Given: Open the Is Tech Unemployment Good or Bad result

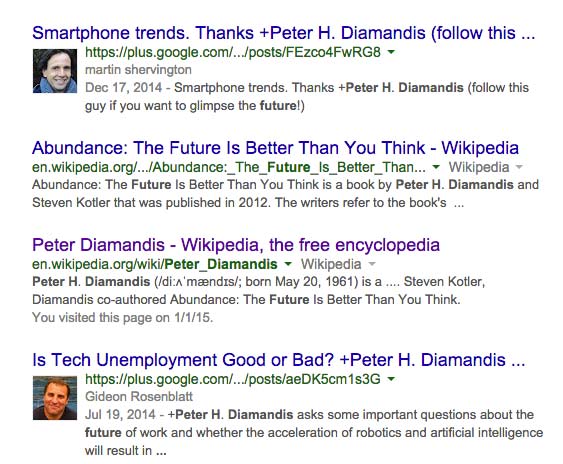Looking at the screenshot, I should (279, 360).
